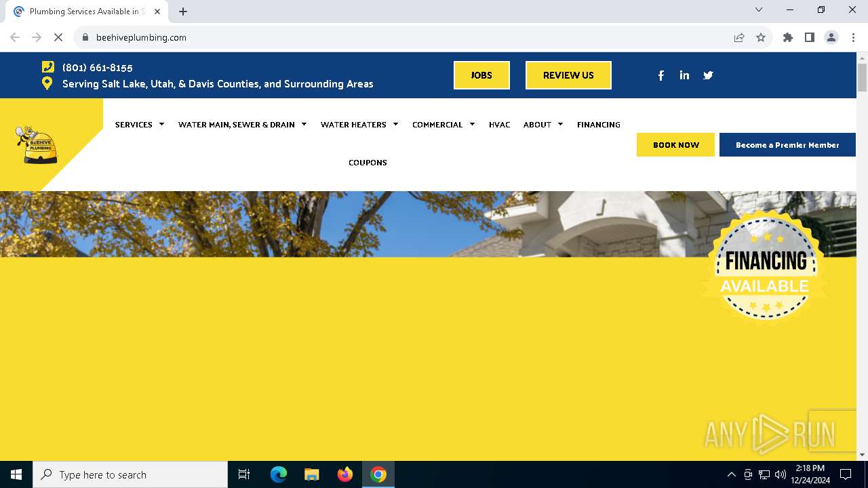Expand Water Main, Sewer & Drain arrow
Image resolution: width=868 pixels, height=488 pixels.
[304, 124]
